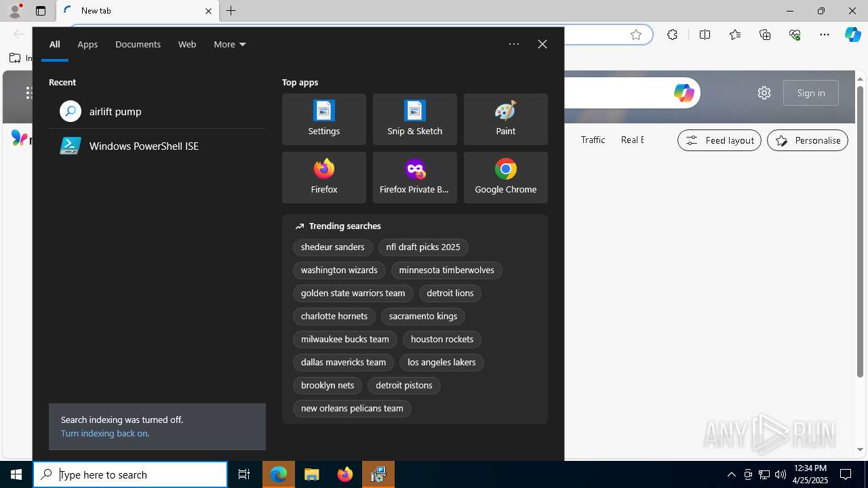The height and width of the screenshot is (488, 868).
Task: Open the Edge Copilot icon
Action: (852, 35)
